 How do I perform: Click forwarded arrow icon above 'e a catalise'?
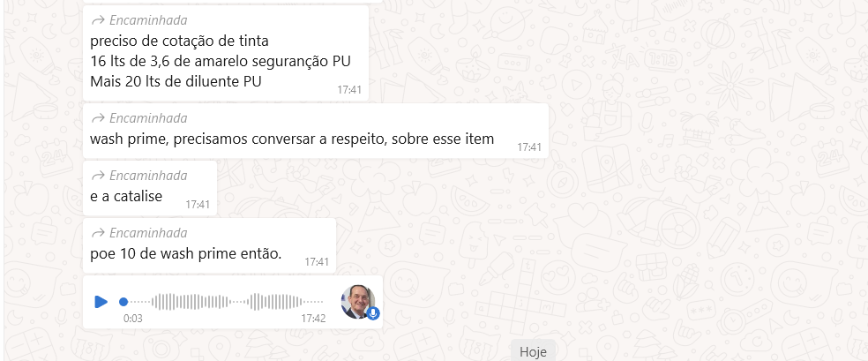98,176
